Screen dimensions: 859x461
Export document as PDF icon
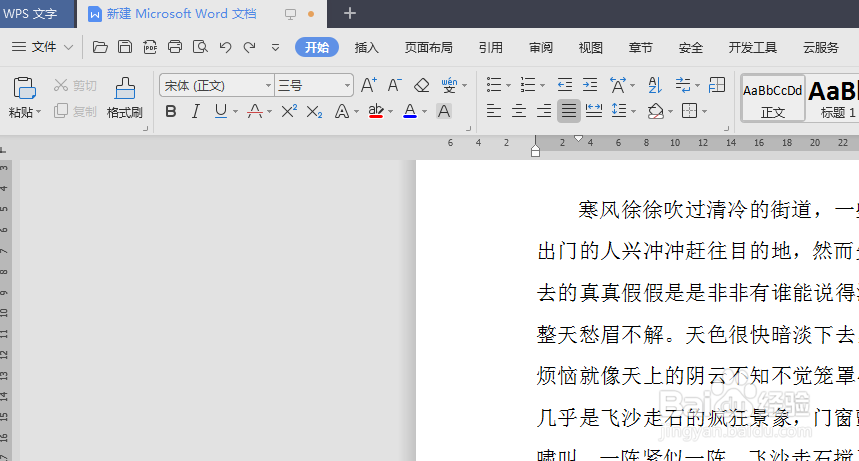coord(150,47)
